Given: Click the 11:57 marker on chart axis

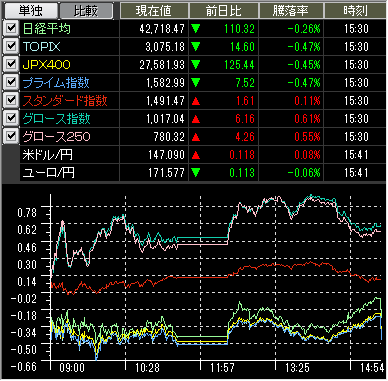Looking at the screenshot, I should (x=222, y=368).
